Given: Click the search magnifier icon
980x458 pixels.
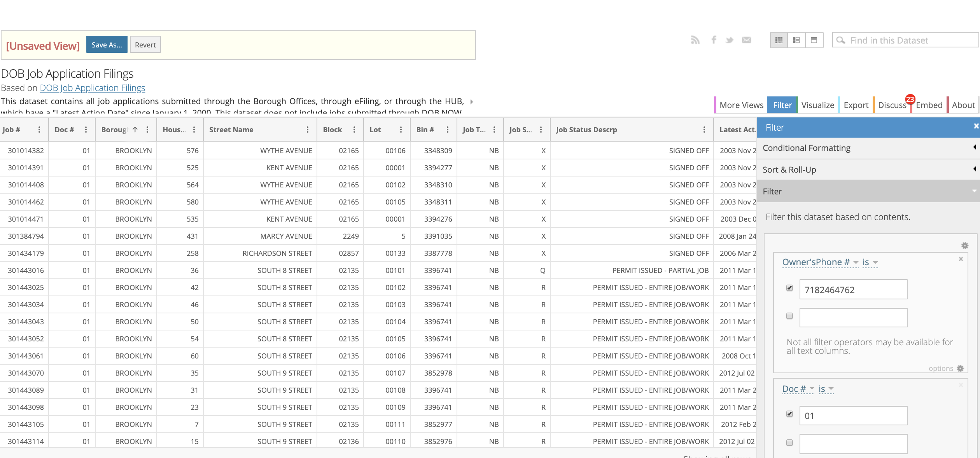Looking at the screenshot, I should click(841, 40).
